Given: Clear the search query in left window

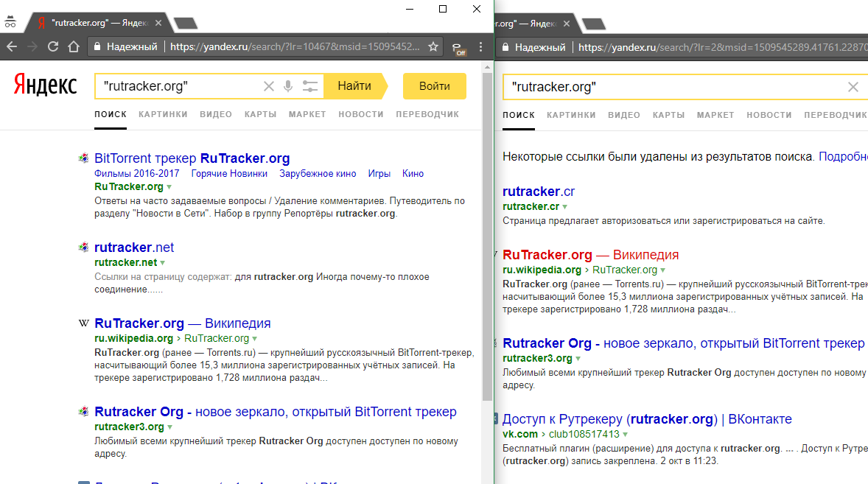Looking at the screenshot, I should [x=269, y=86].
